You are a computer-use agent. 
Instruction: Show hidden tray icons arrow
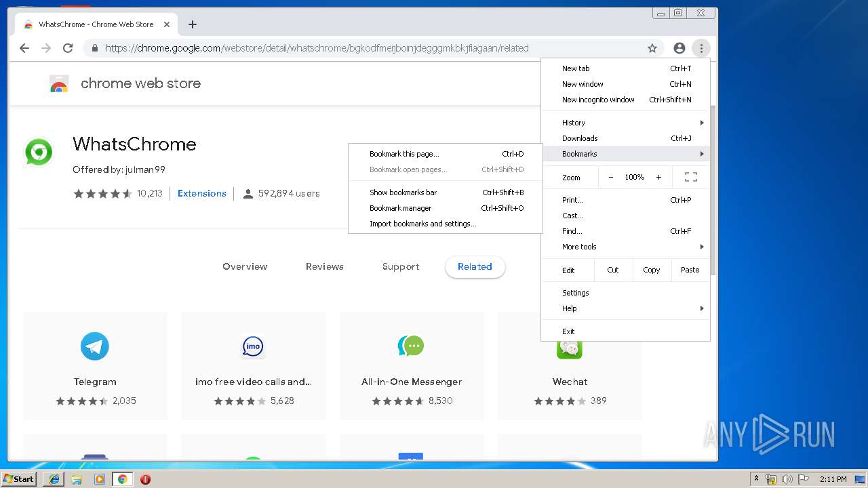click(x=756, y=479)
